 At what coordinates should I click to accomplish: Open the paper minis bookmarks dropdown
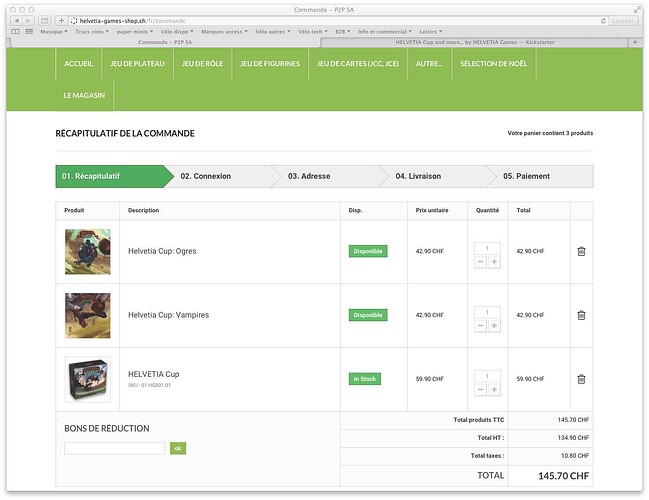[x=135, y=31]
